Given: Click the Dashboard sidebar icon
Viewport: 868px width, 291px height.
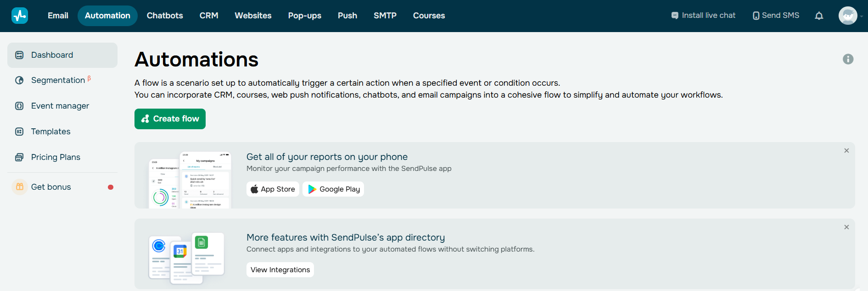Looking at the screenshot, I should 19,55.
